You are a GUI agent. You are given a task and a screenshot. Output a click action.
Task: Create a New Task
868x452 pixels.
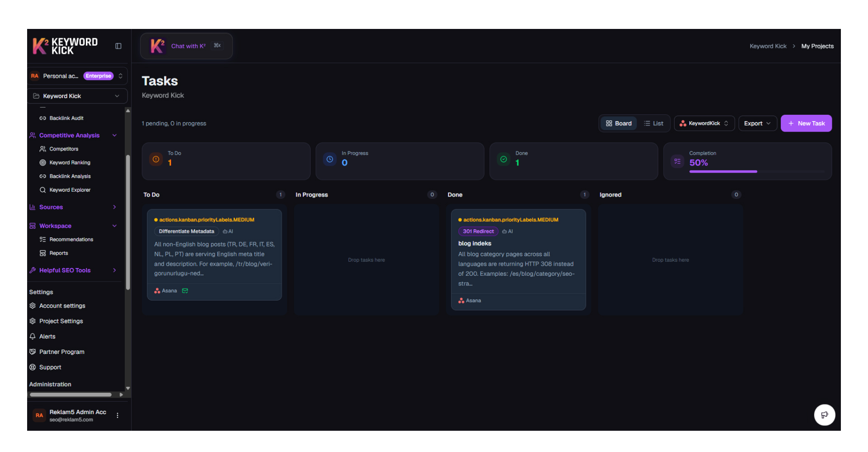tap(806, 123)
